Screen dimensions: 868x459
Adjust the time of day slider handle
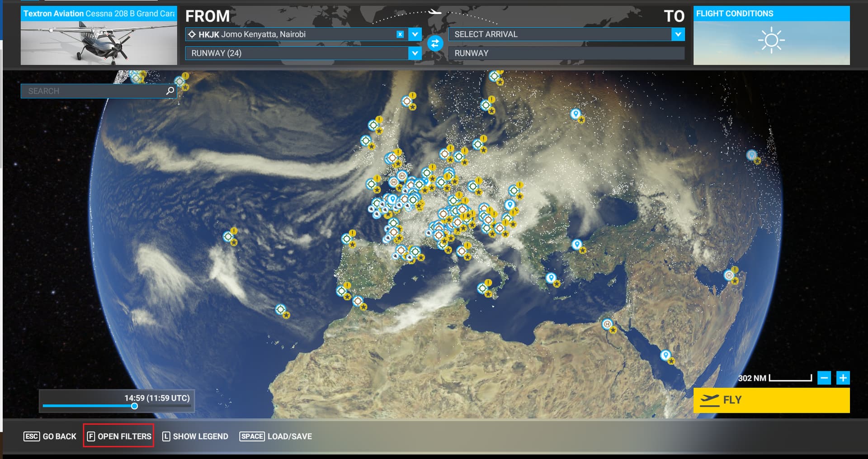pyautogui.click(x=134, y=406)
